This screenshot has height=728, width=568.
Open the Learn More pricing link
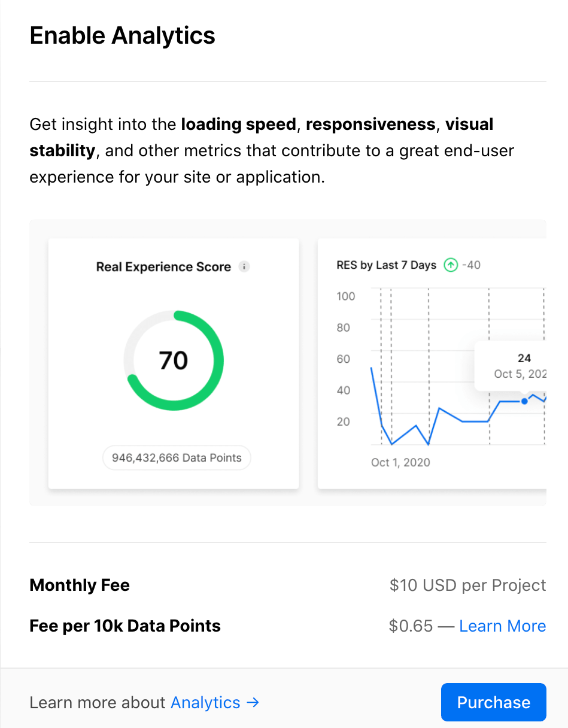(502, 626)
